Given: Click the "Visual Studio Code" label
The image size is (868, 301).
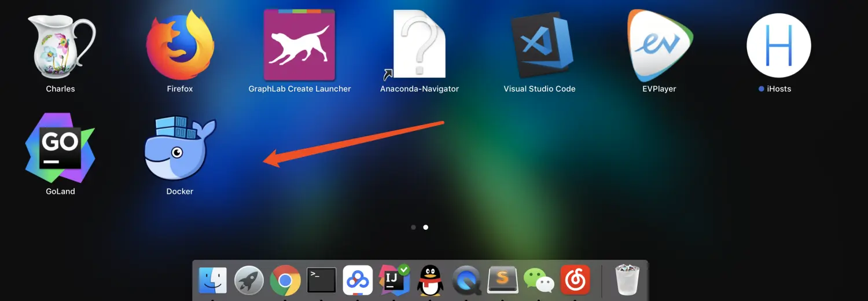Looking at the screenshot, I should (x=540, y=89).
